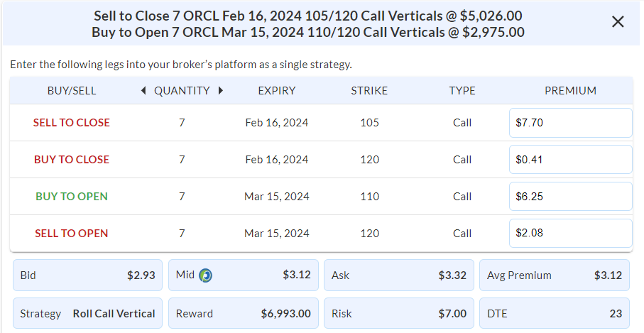Edit the $2.08 premium field
This screenshot has width=644, height=333.
570,233
